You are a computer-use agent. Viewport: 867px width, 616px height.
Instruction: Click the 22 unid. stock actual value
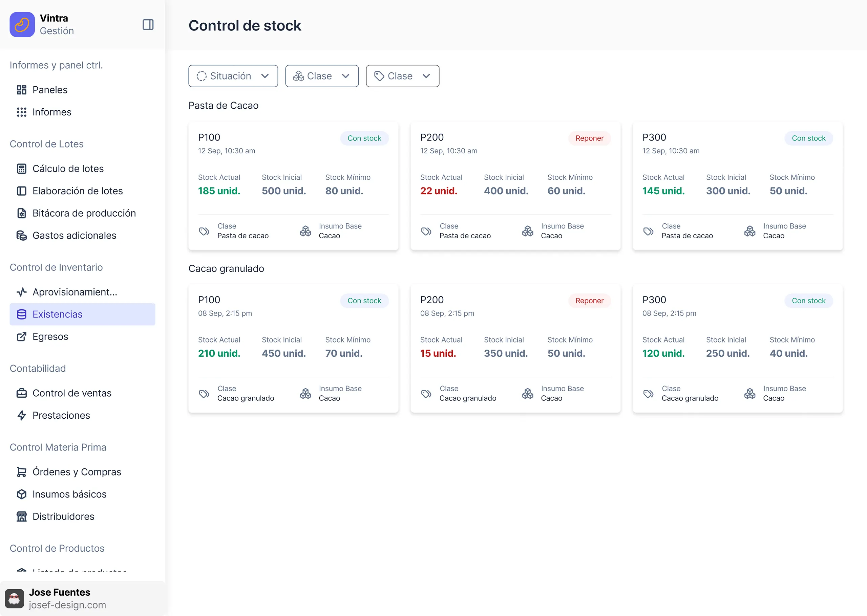[x=439, y=191]
